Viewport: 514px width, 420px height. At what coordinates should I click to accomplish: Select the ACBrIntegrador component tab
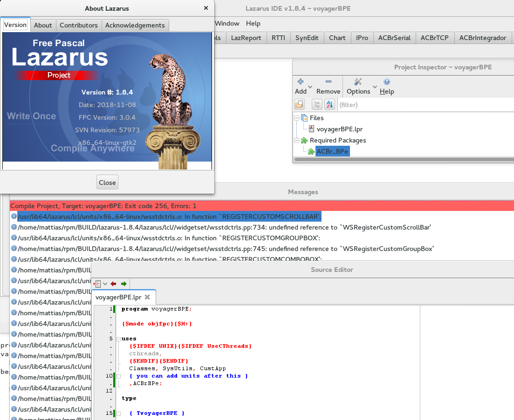click(482, 38)
